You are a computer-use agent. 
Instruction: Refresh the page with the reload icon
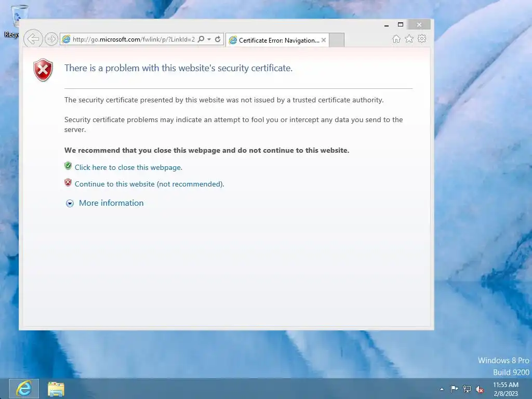coord(218,39)
